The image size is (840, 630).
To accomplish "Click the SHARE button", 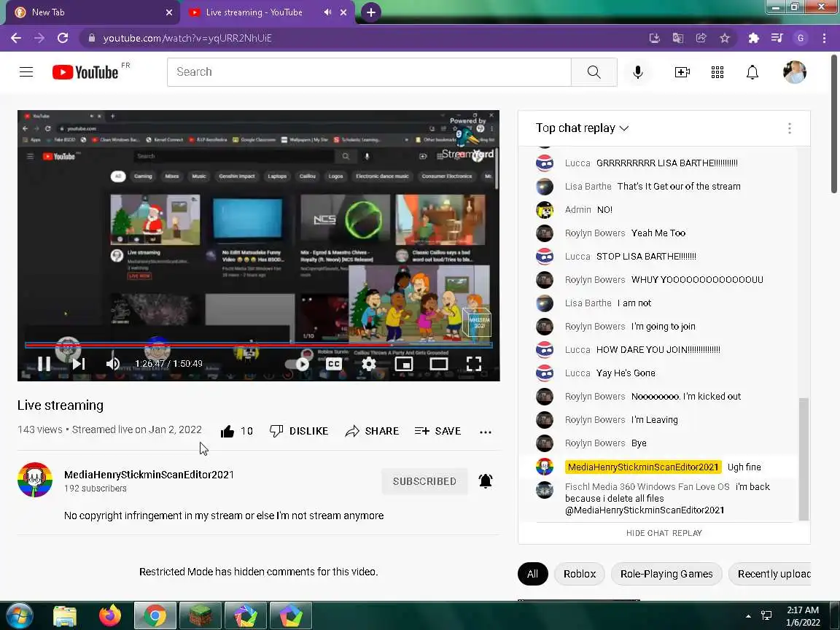I will [x=372, y=431].
